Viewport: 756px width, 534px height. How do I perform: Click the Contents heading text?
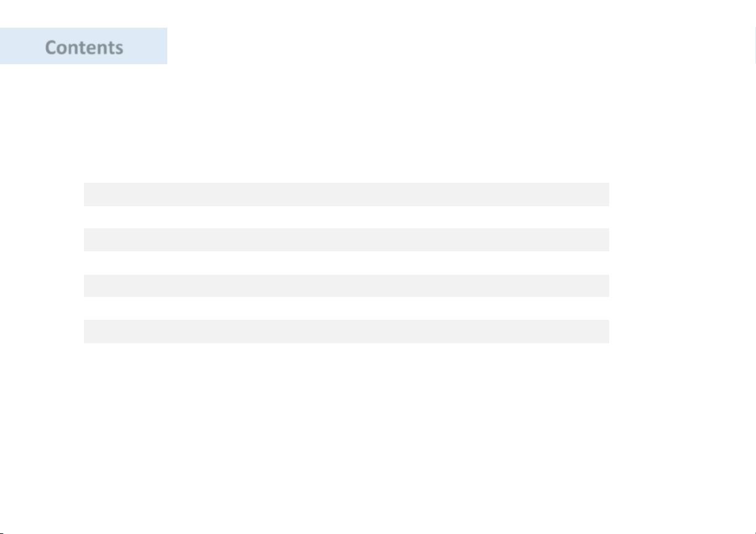tap(84, 48)
